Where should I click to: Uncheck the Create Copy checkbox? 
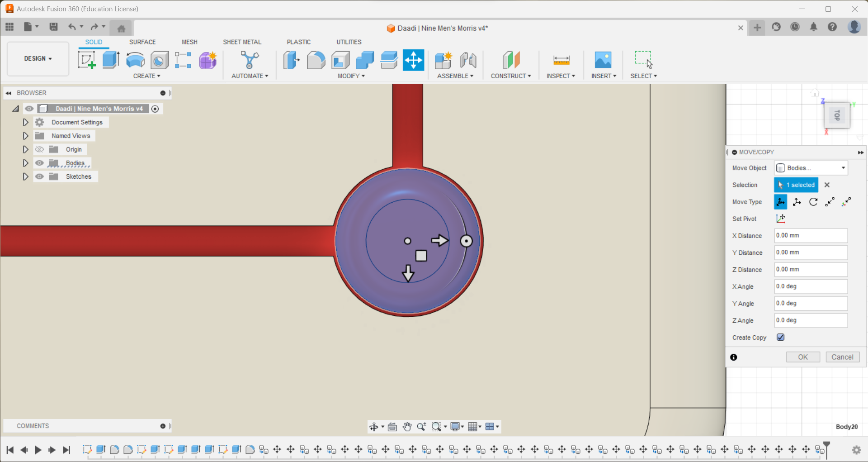[781, 337]
